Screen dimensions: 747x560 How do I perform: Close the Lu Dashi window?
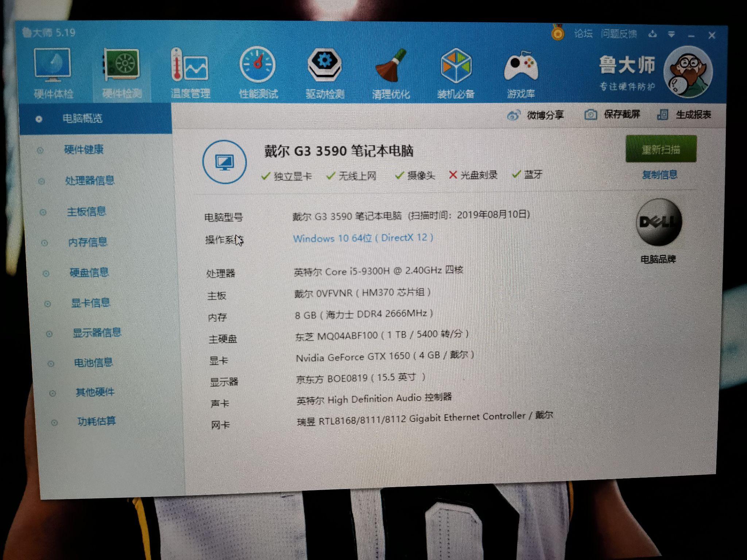[712, 35]
